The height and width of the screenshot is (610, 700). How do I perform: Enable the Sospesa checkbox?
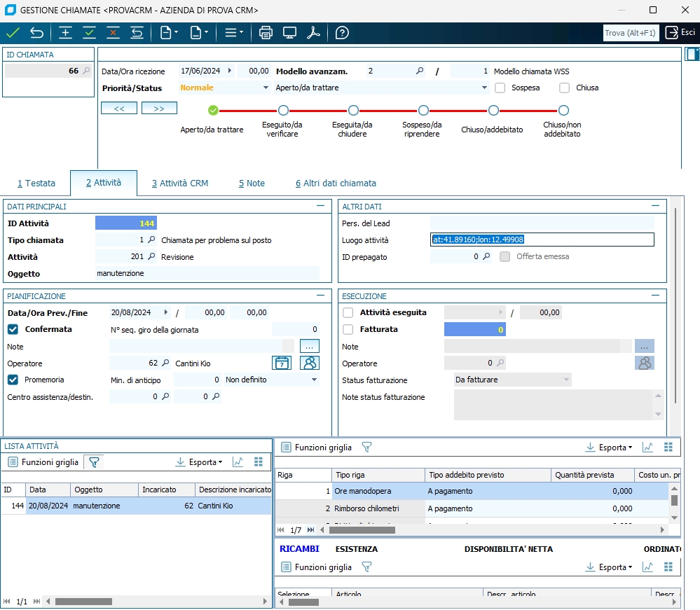click(500, 88)
